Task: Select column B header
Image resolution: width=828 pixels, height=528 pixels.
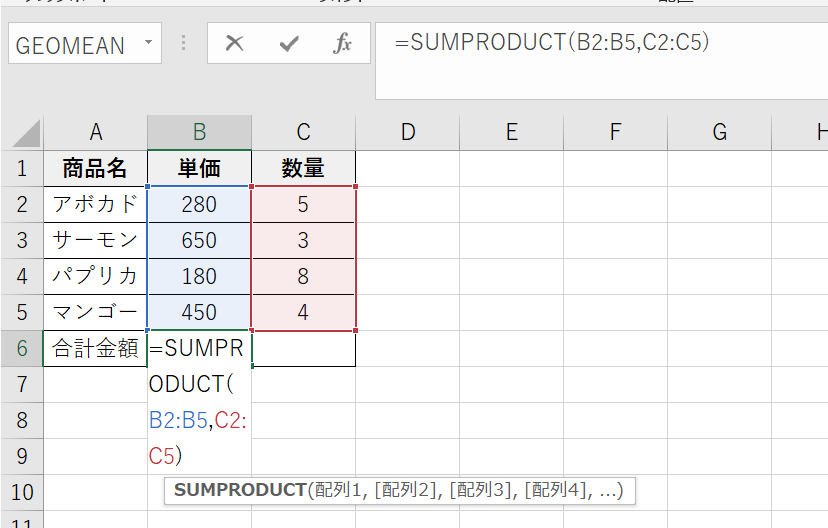Action: (x=200, y=132)
